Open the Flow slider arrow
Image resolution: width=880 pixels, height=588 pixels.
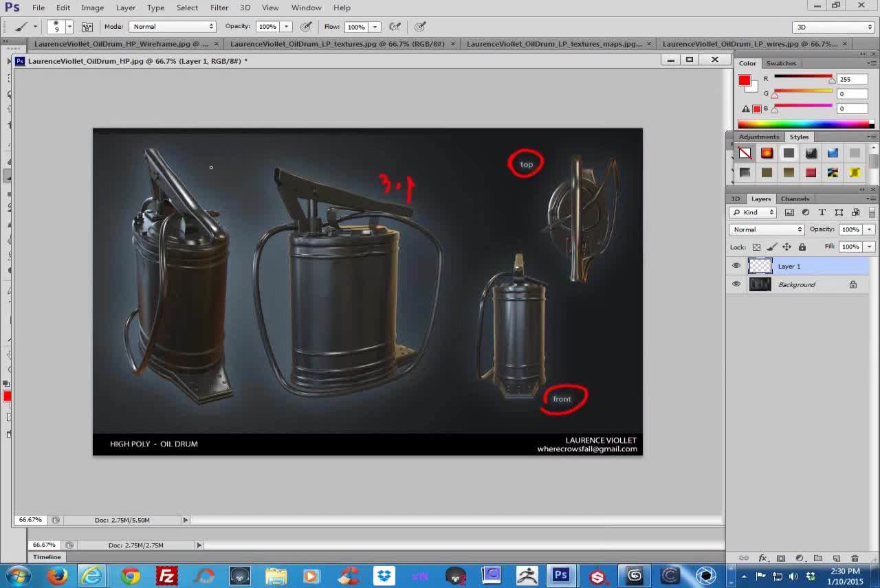pos(375,27)
